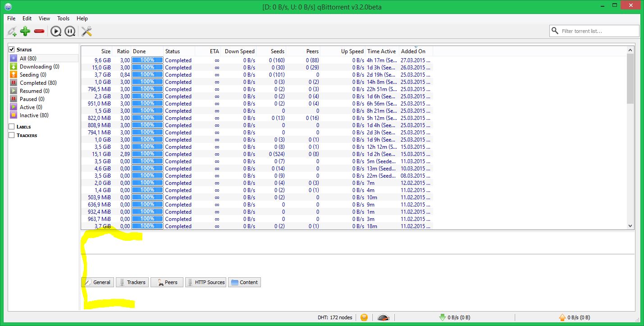Sort by the Time Active column header
The width and height of the screenshot is (644, 326).
(x=382, y=51)
